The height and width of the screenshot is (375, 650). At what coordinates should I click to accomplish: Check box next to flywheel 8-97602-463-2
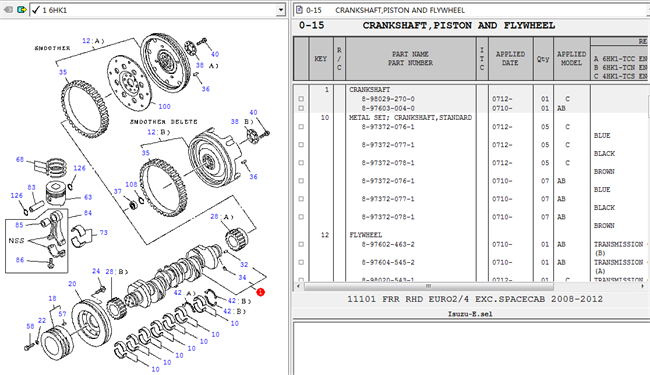pyautogui.click(x=301, y=244)
